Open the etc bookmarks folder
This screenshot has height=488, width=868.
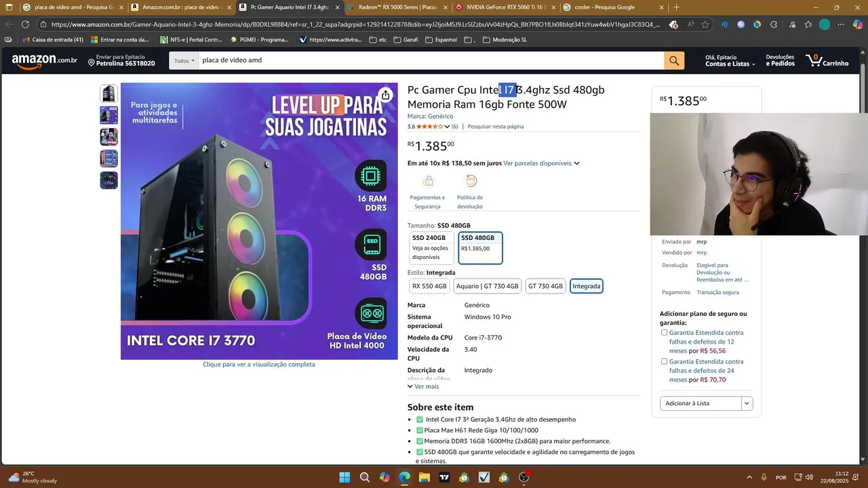tap(378, 39)
